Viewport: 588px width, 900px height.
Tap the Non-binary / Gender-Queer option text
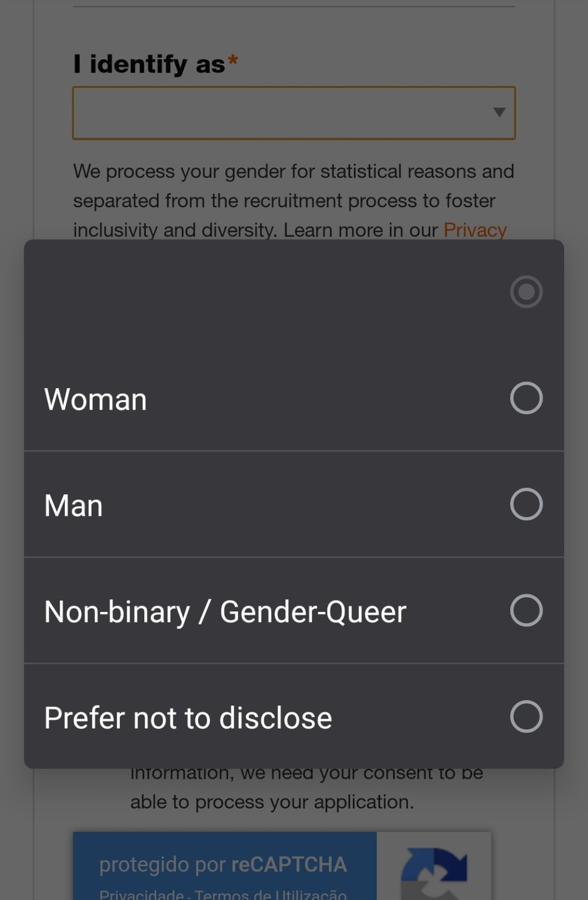pos(225,612)
